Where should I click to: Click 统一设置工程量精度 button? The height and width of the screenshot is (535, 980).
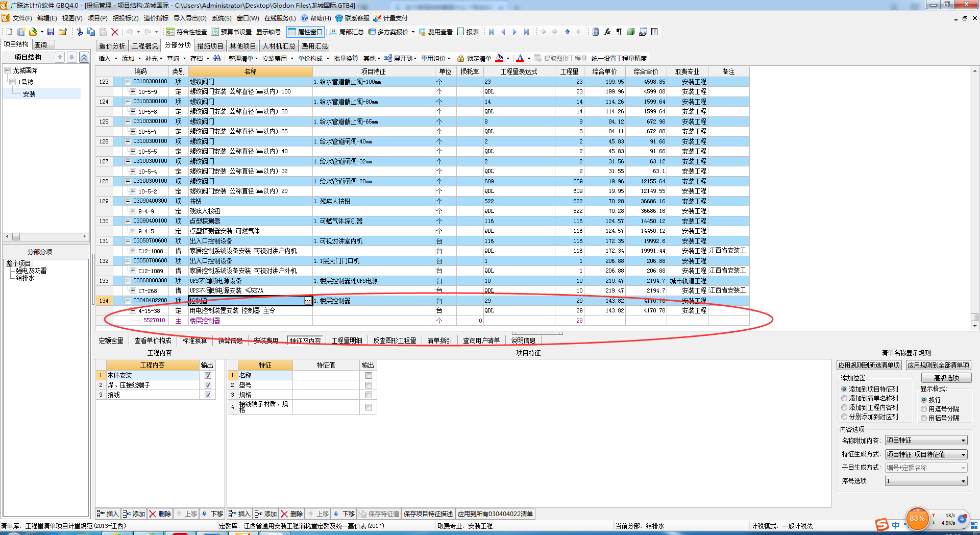(x=619, y=58)
